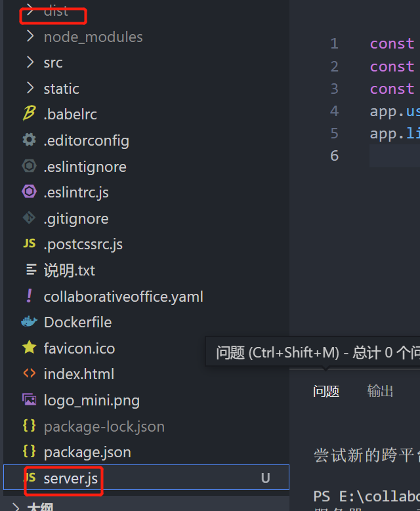Expand the src folder
Image resolution: width=420 pixels, height=511 pixels.
coord(30,62)
